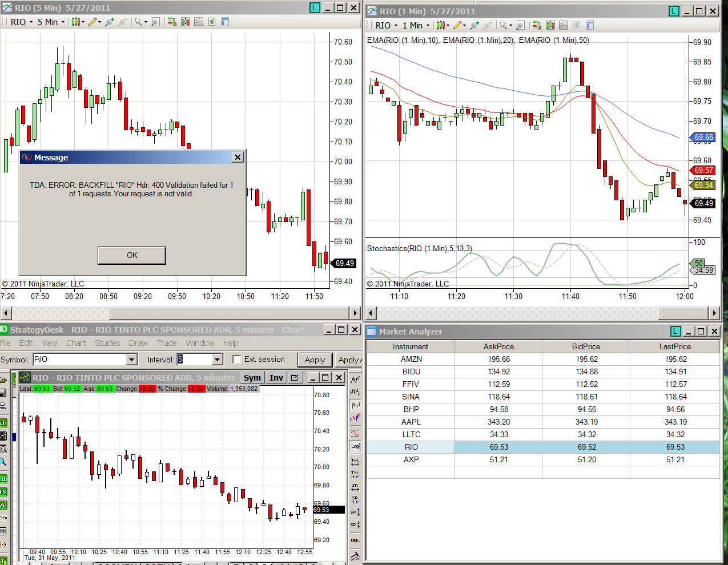Open the 1 Min interval dropdown
728x565 pixels.
(416, 25)
